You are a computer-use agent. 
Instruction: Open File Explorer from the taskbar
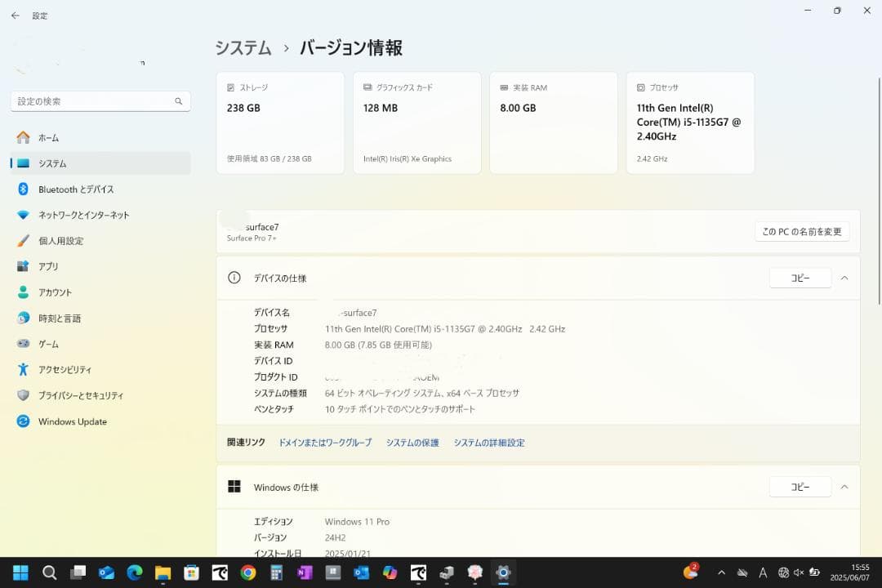(163, 572)
